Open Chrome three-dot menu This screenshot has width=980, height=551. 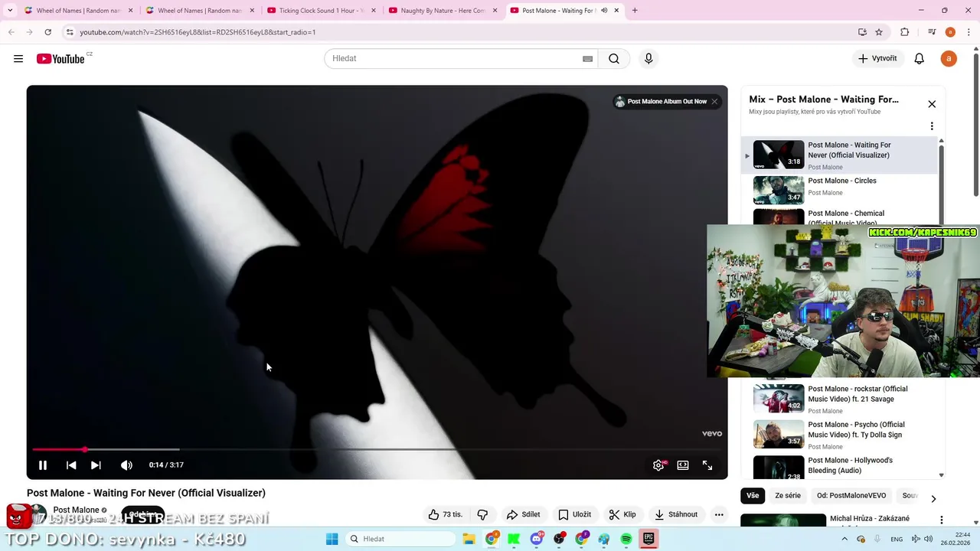pos(969,32)
